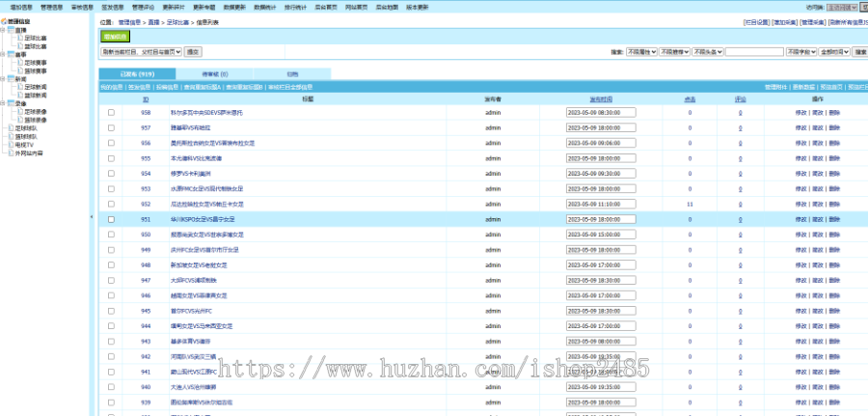
Task: Click the 直播 breadcrumb link
Action: pyautogui.click(x=153, y=23)
